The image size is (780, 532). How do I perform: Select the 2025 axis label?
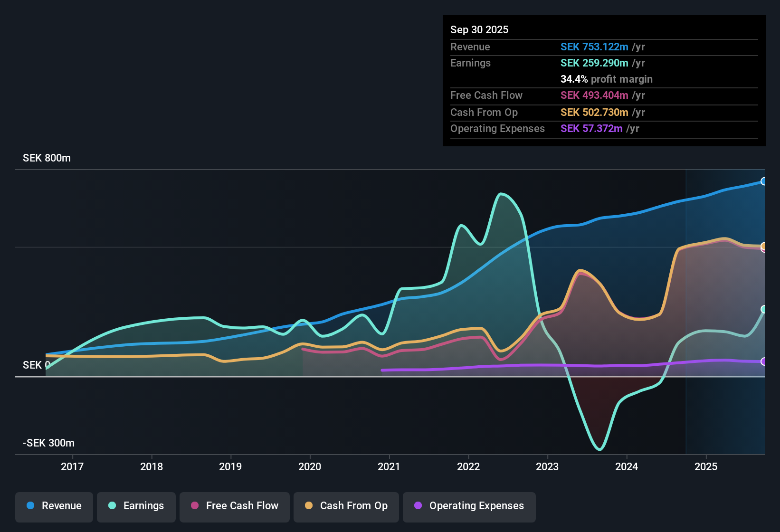706,467
